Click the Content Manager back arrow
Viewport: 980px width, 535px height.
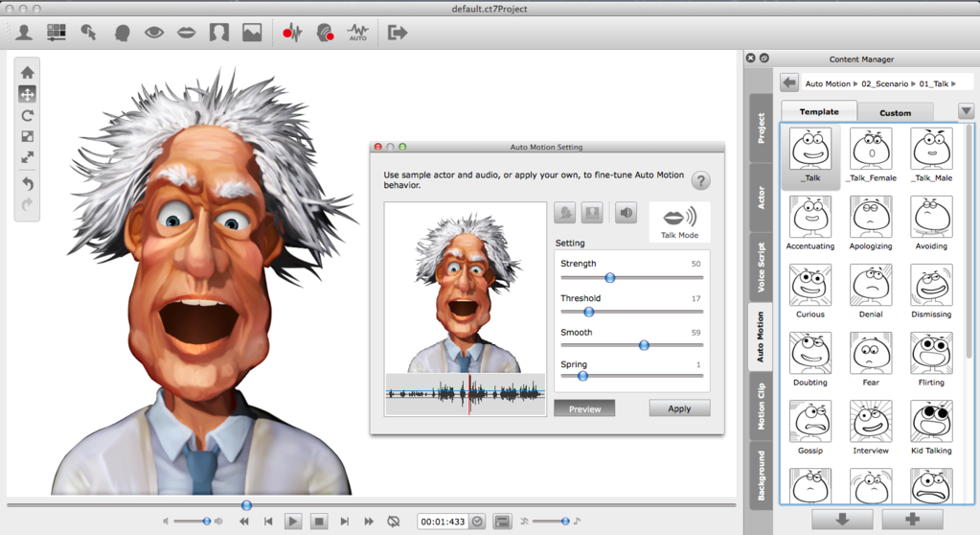point(789,82)
